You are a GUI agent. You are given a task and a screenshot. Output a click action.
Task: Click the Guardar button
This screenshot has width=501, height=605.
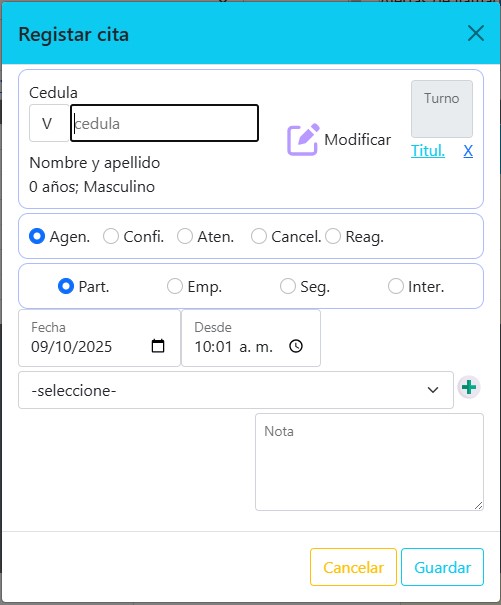click(442, 567)
